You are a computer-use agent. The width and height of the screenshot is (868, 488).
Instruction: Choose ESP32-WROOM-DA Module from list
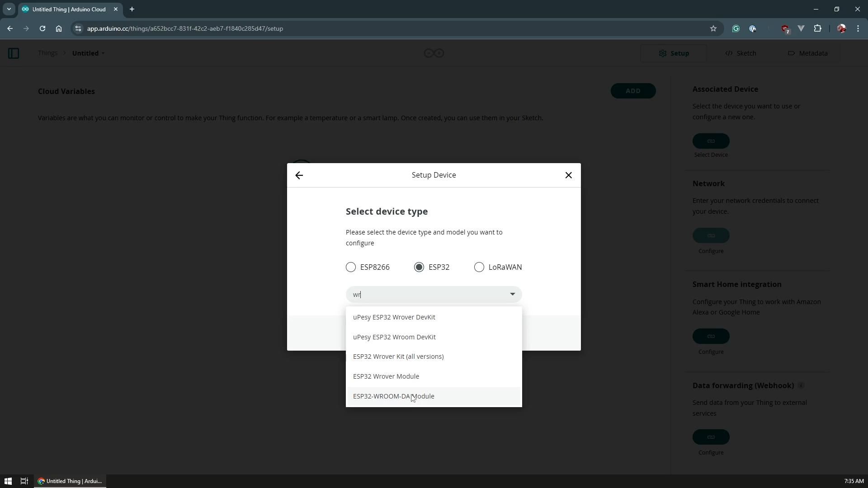[393, 396]
